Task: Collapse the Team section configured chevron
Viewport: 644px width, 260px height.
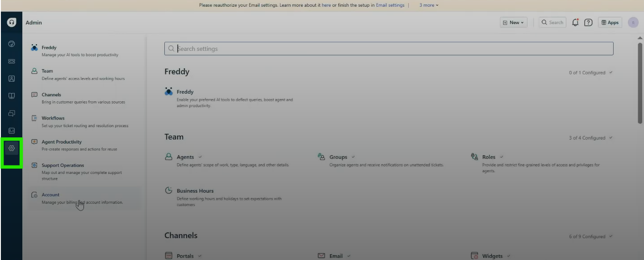Action: point(611,138)
